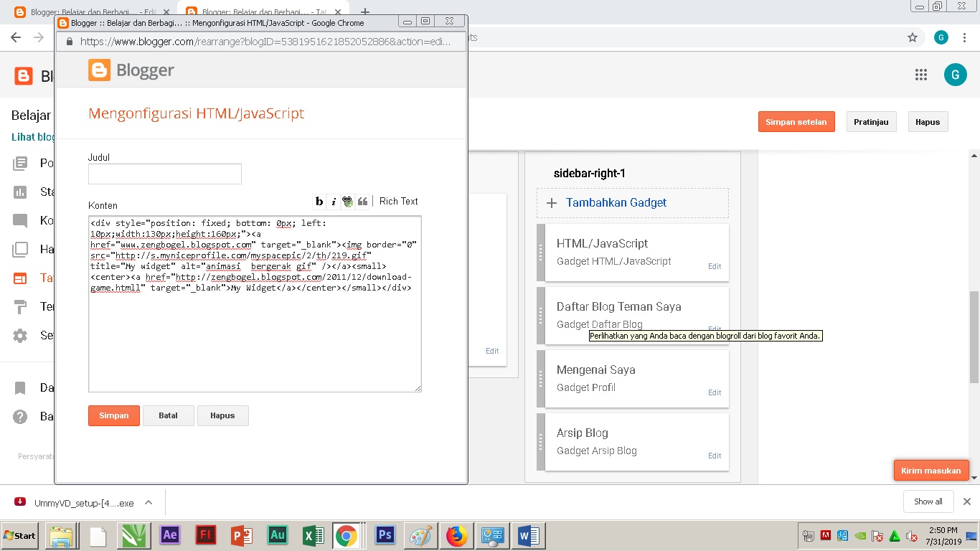
Task: Open Photoshop from taskbar
Action: [x=385, y=535]
